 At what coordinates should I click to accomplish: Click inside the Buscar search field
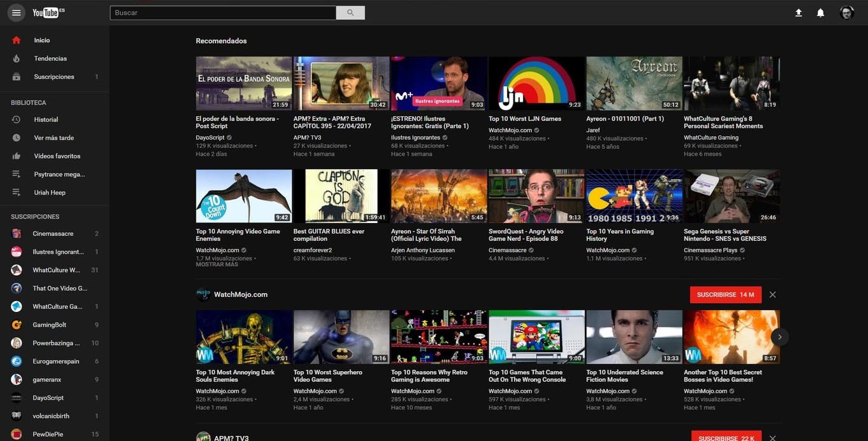point(222,13)
